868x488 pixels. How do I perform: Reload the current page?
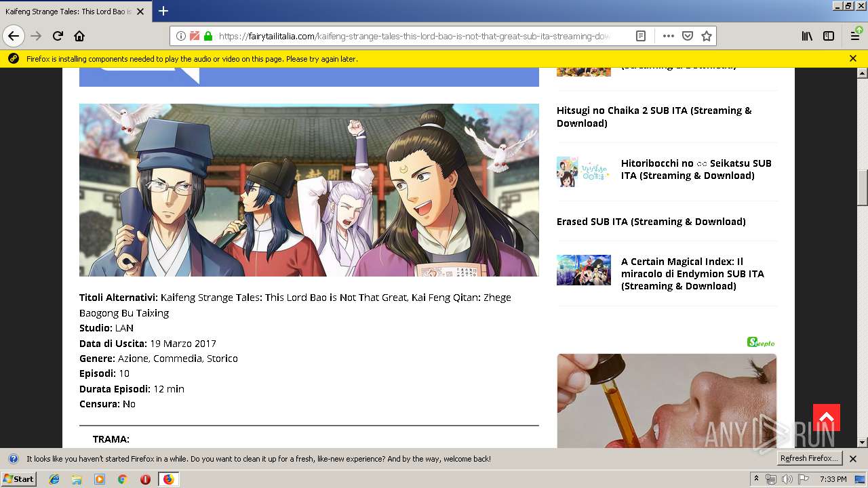tap(58, 36)
